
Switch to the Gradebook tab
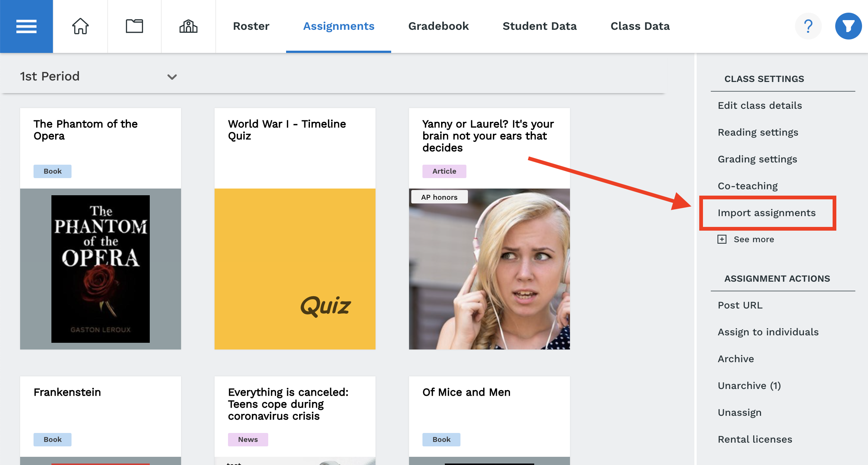tap(438, 26)
